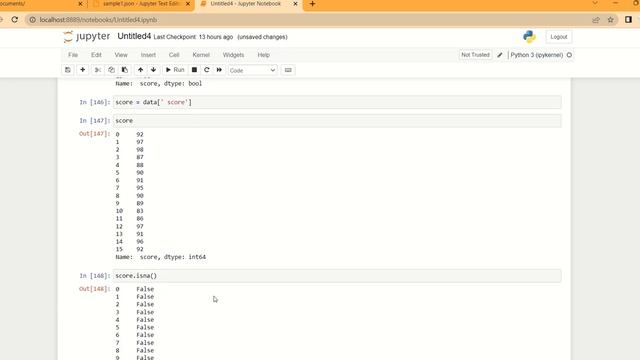
Task: Open the Widgets menu
Action: click(233, 55)
